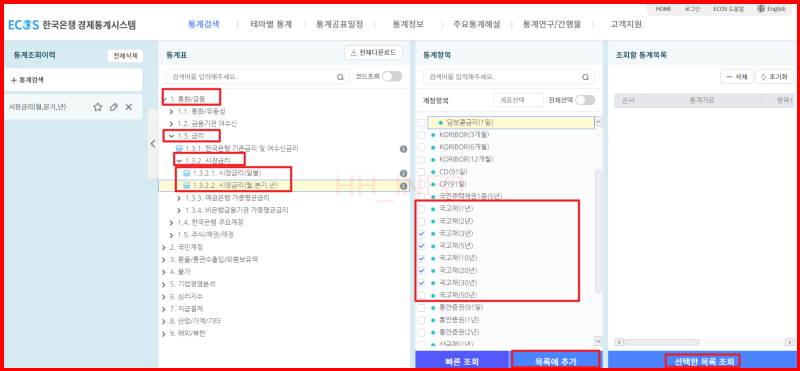
Task: Click the 선택한 목록 조회 button
Action: [704, 362]
